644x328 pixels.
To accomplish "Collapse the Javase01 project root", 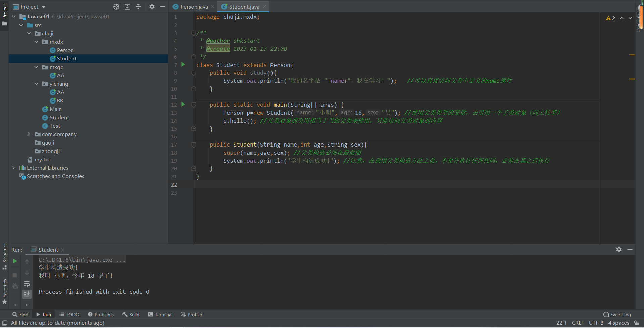I will [x=14, y=16].
